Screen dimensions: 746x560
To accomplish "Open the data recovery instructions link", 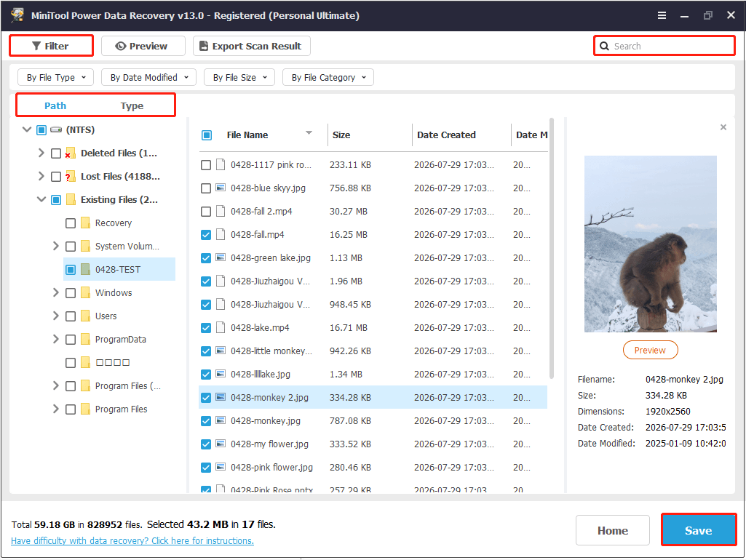I will coord(132,541).
